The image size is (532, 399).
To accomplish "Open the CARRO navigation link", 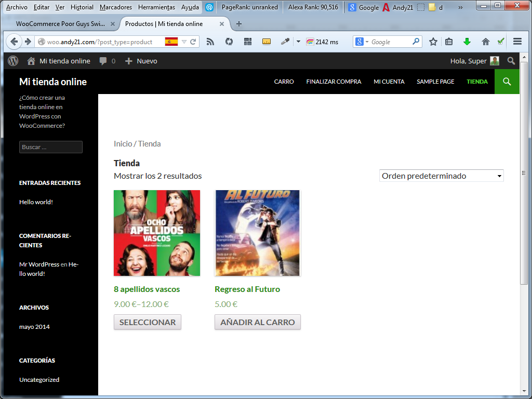I will [x=284, y=82].
